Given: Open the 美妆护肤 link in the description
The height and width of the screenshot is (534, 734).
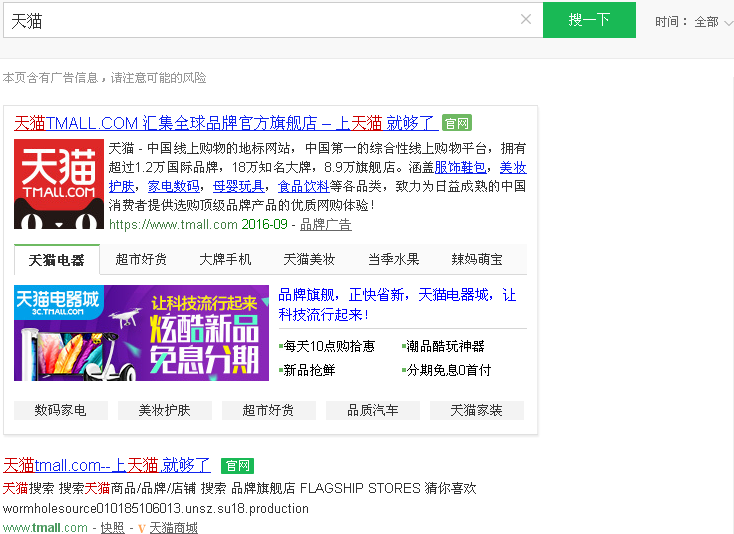Looking at the screenshot, I should (x=513, y=168).
